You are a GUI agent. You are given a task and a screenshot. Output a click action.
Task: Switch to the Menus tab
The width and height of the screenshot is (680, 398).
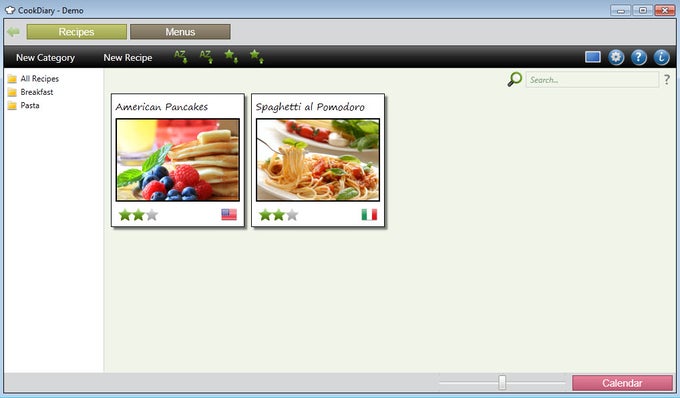coord(180,32)
